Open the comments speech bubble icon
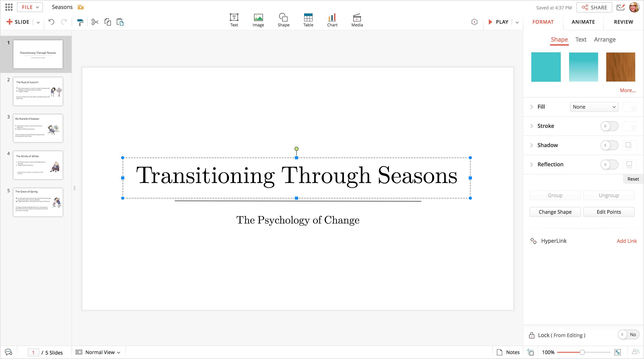 click(x=8, y=352)
